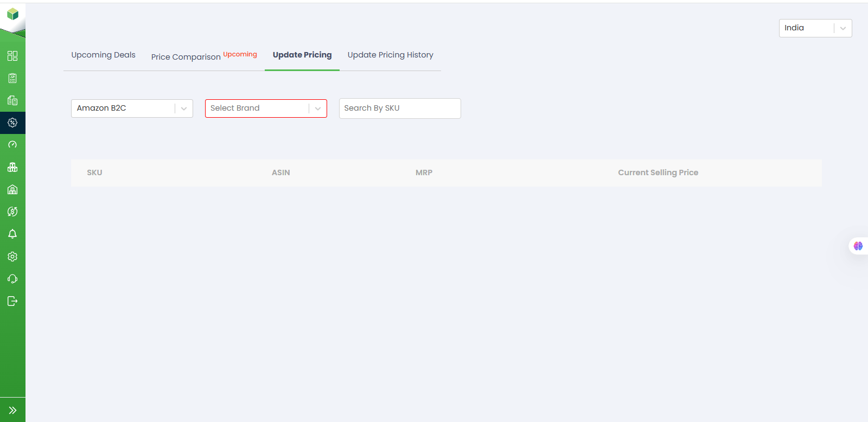Open the stacked boxes inventory sidebar icon
The width and height of the screenshot is (868, 422).
12,167
